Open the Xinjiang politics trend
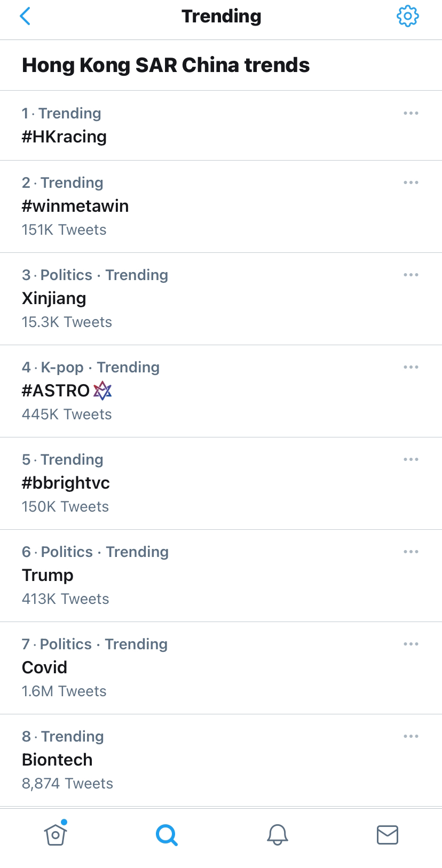This screenshot has width=442, height=868. (54, 298)
